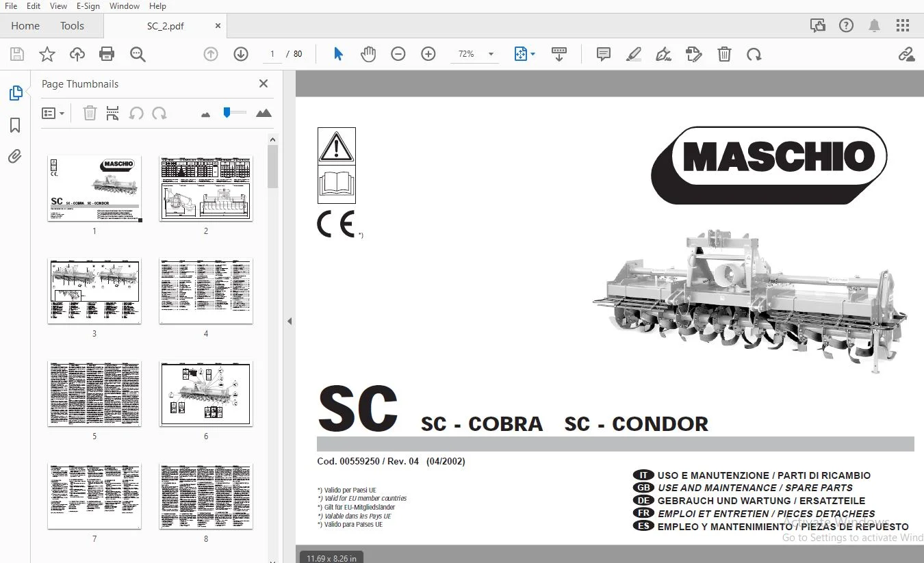Image resolution: width=924 pixels, height=563 pixels.
Task: View notifications with the bell icon
Action: pyautogui.click(x=874, y=26)
